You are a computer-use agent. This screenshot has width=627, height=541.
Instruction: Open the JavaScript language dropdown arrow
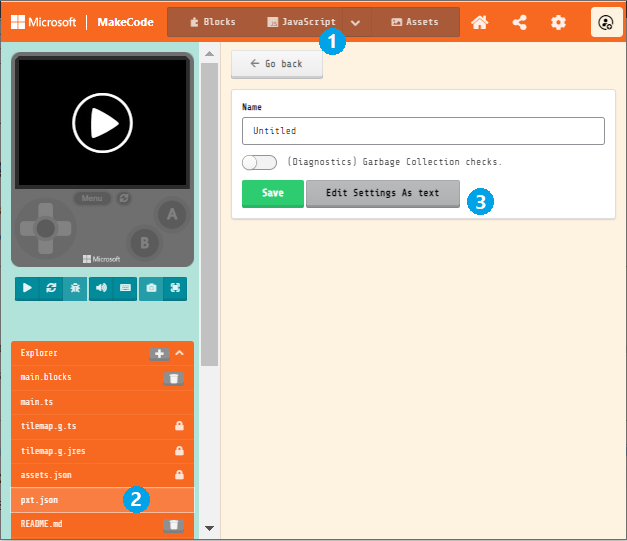click(x=355, y=22)
